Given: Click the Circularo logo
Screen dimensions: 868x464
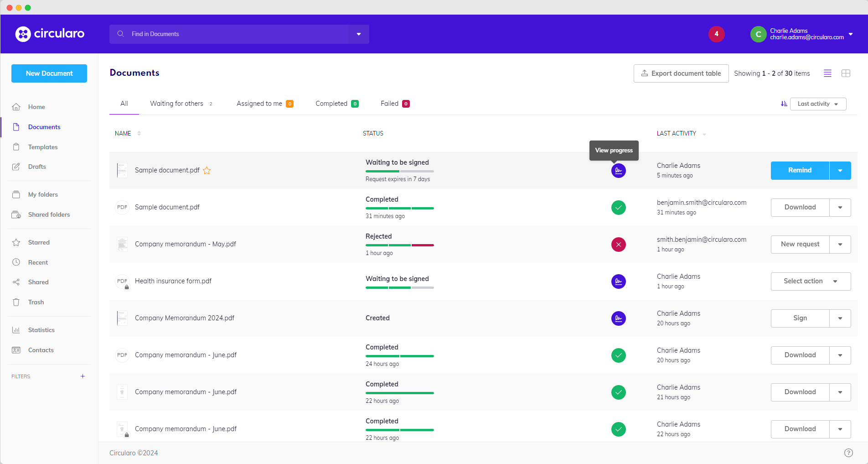Looking at the screenshot, I should [50, 34].
